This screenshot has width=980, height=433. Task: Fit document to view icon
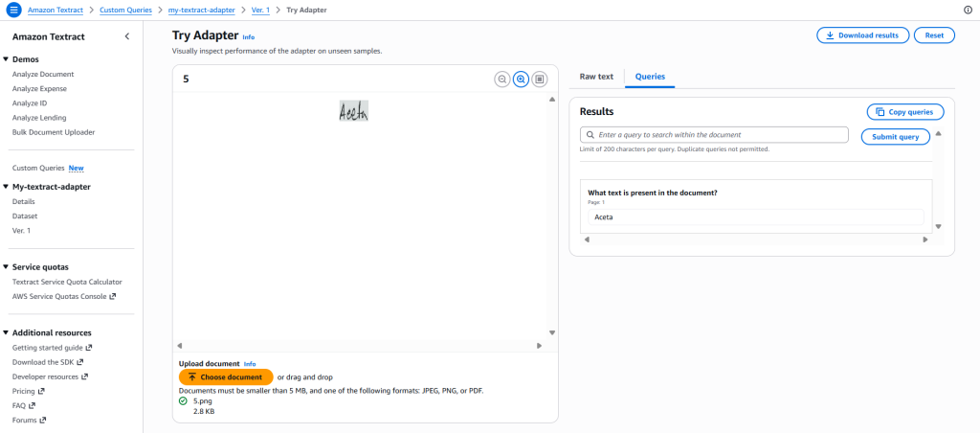[540, 79]
